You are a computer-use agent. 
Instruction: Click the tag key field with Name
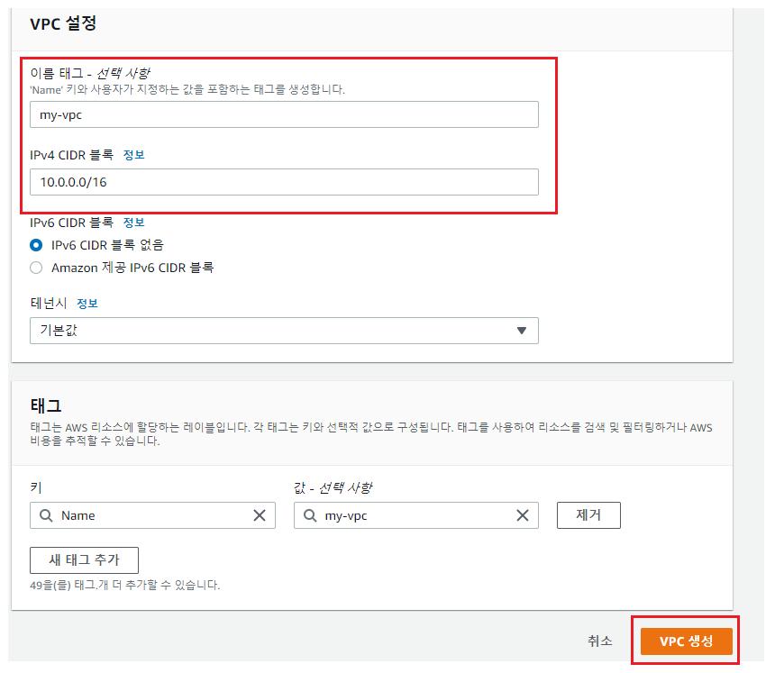click(x=152, y=515)
